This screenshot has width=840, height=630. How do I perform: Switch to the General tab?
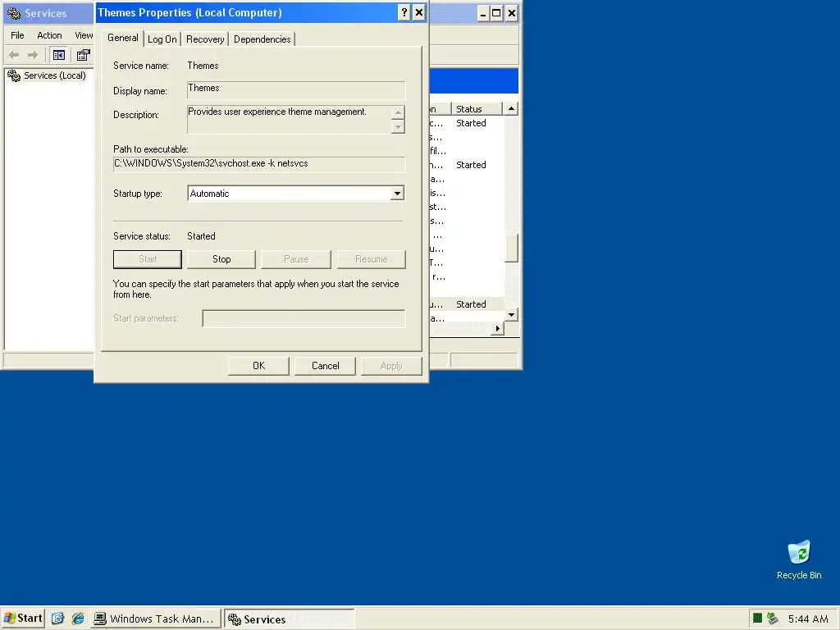123,38
